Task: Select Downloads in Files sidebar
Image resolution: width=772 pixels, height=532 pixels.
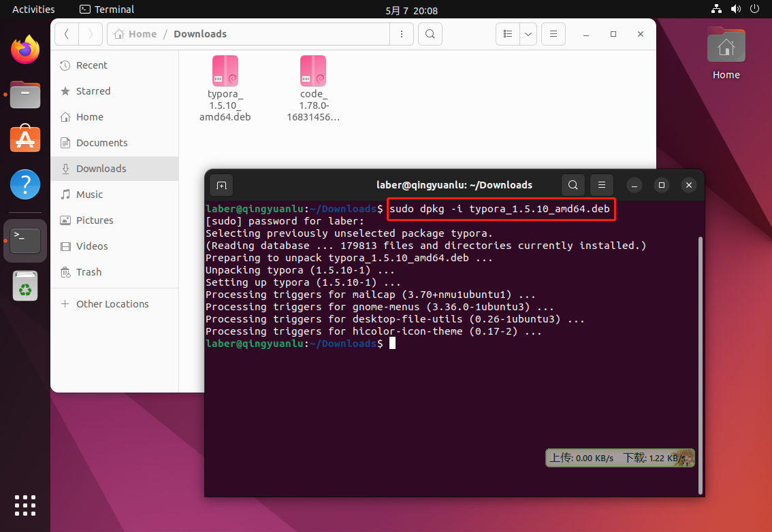Action: (x=114, y=169)
